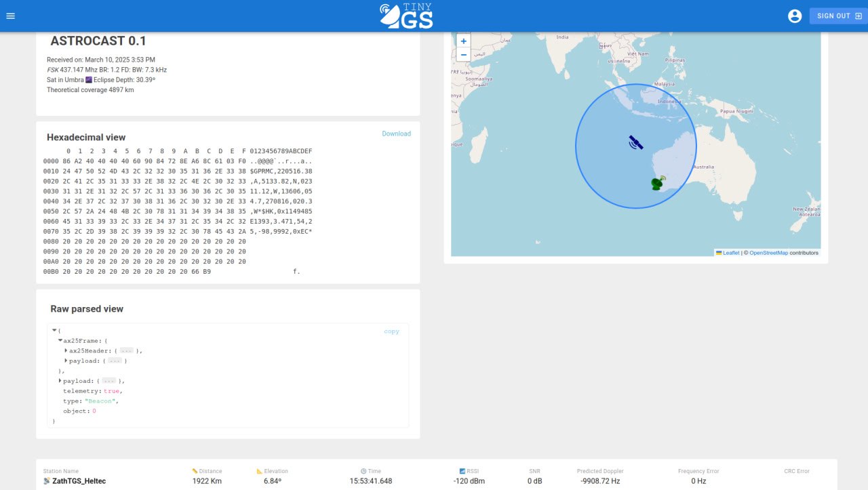The height and width of the screenshot is (490, 868).
Task: Click the -9908.72 Hz Doppler value
Action: click(x=600, y=481)
